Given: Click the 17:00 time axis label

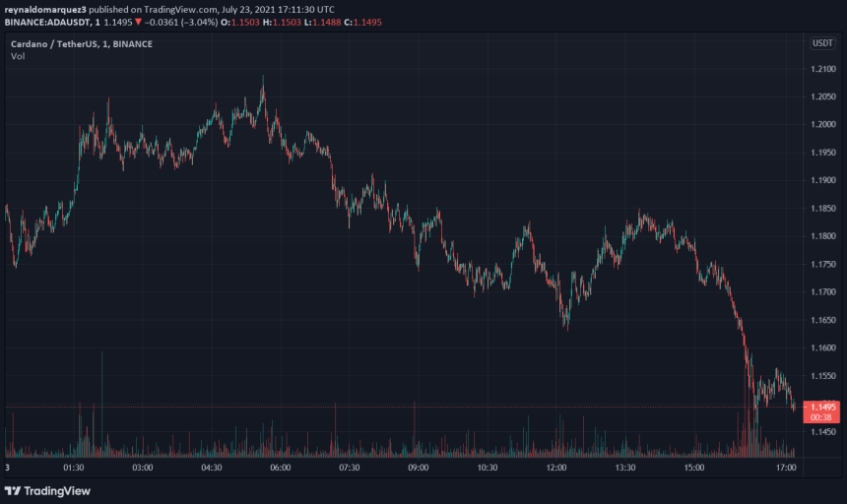Looking at the screenshot, I should (786, 468).
